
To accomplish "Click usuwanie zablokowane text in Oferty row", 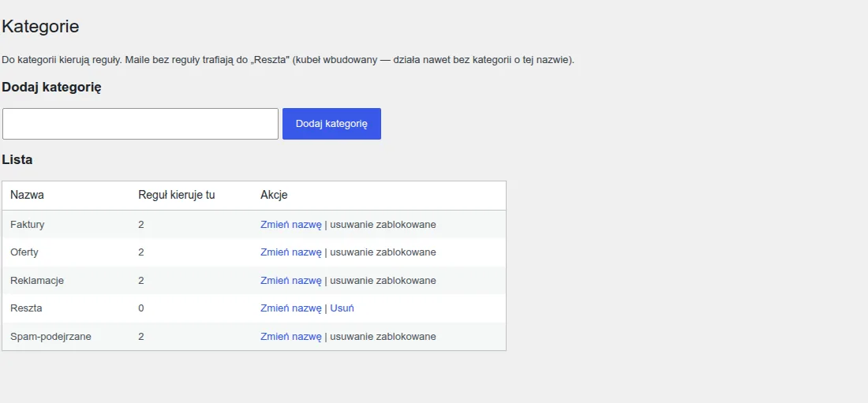I will coord(383,252).
